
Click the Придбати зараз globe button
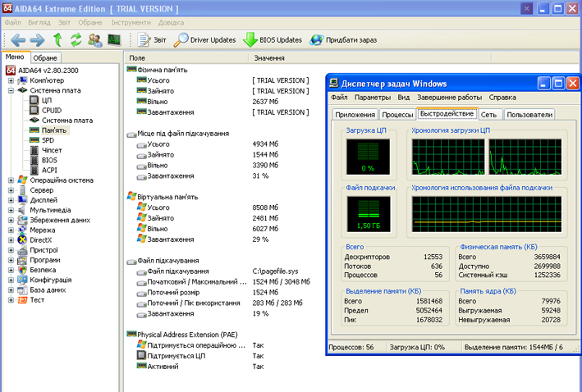pos(343,40)
